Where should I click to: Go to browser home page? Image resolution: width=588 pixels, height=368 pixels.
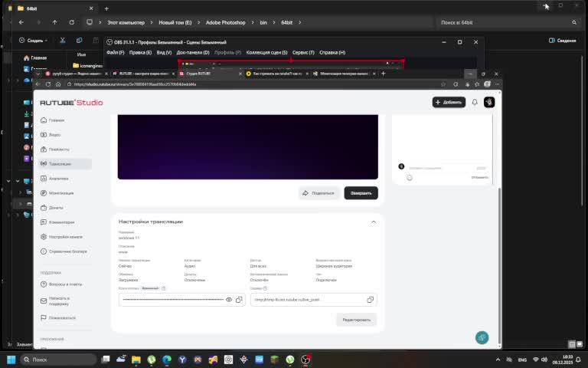[x=58, y=84]
